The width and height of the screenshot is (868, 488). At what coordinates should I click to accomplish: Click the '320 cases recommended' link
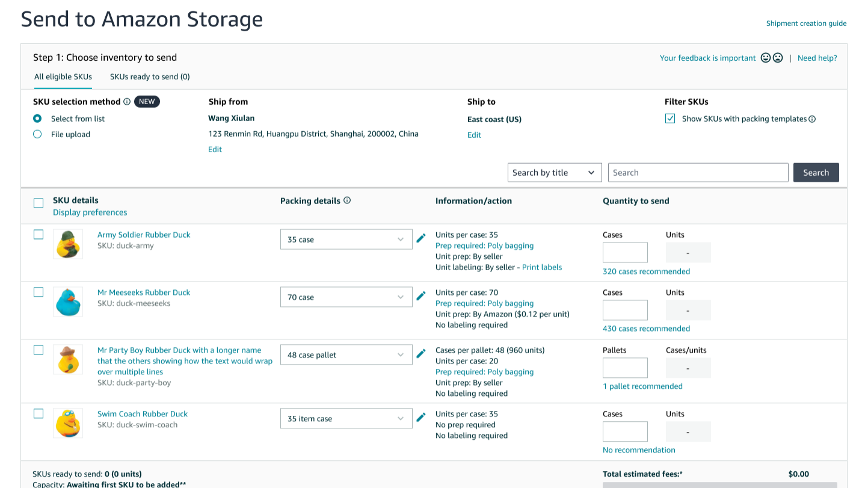[x=646, y=271]
